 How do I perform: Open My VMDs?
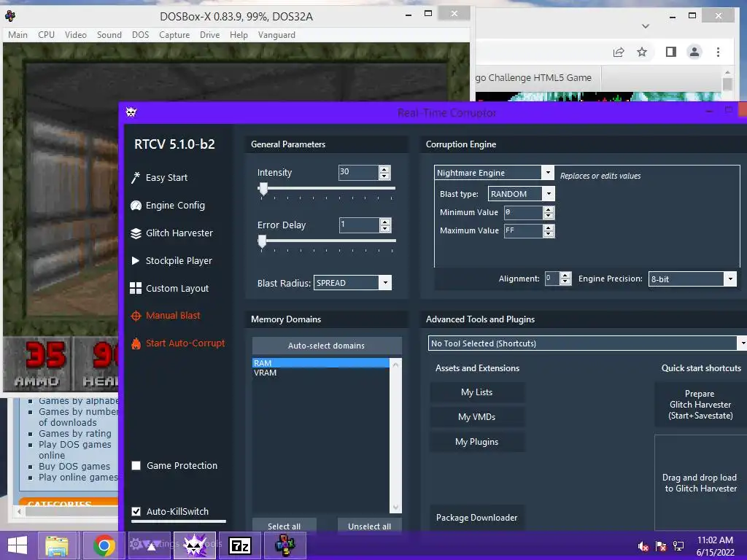pos(477,417)
